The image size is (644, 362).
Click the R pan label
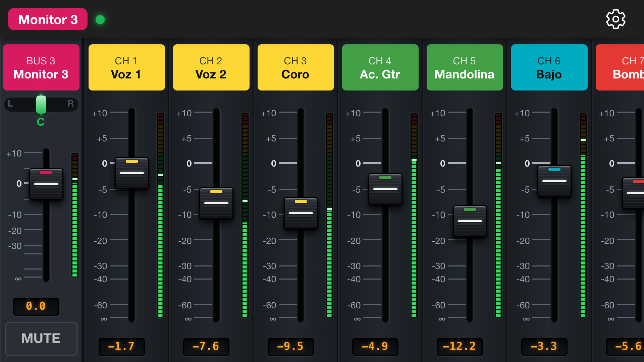pyautogui.click(x=70, y=104)
